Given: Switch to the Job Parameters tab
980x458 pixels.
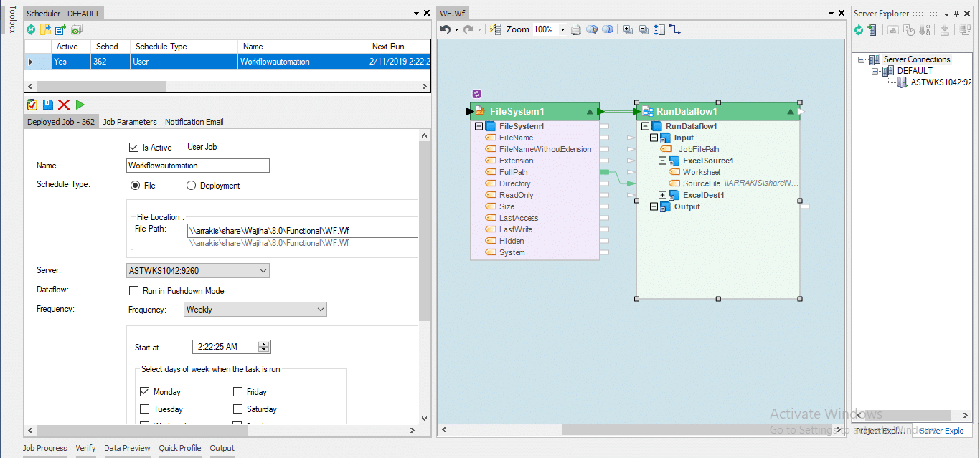Looking at the screenshot, I should pyautogui.click(x=130, y=122).
